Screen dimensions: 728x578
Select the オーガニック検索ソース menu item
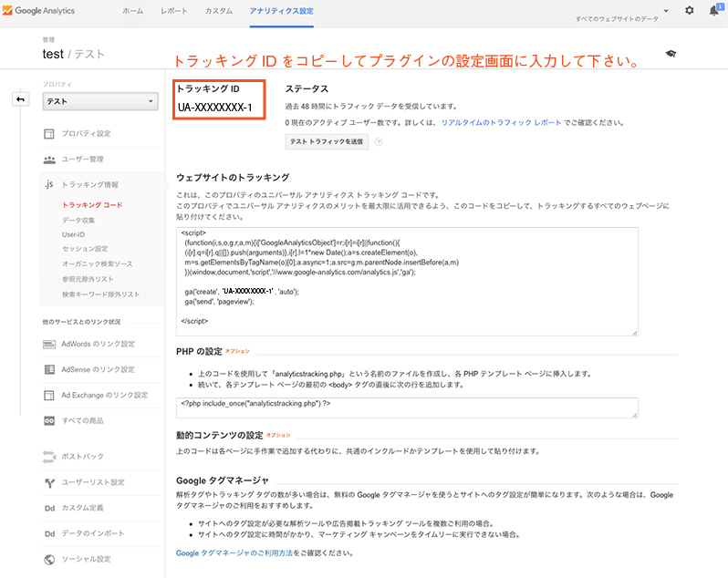pyautogui.click(x=98, y=264)
